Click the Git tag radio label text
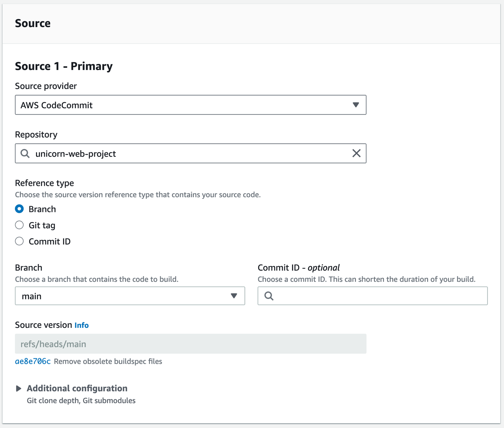Image resolution: width=504 pixels, height=428 pixels. pyautogui.click(x=42, y=225)
